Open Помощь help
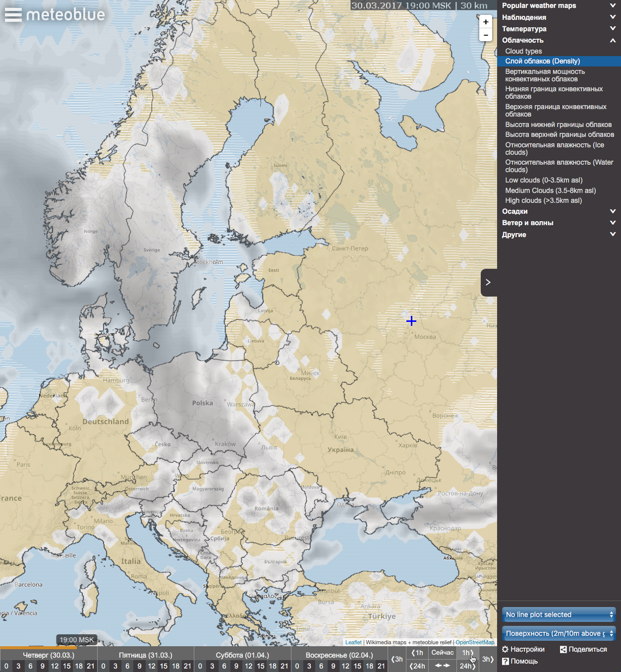This screenshot has height=672, width=621. click(x=506, y=661)
